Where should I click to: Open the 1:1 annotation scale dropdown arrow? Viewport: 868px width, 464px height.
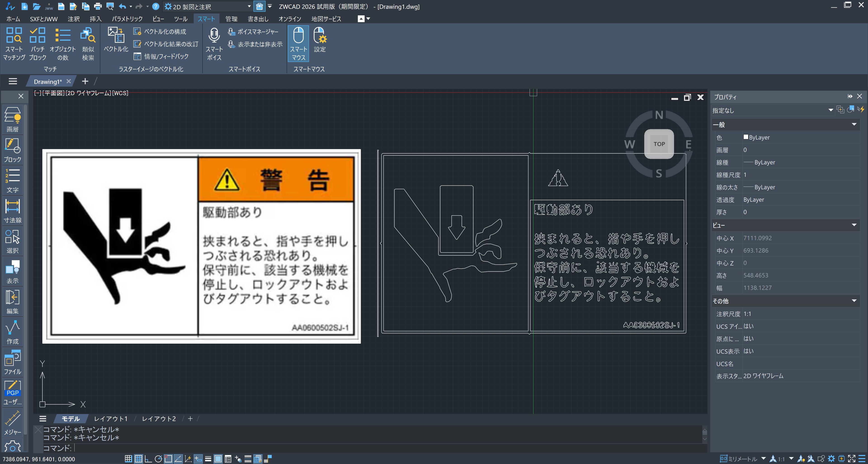pyautogui.click(x=791, y=459)
